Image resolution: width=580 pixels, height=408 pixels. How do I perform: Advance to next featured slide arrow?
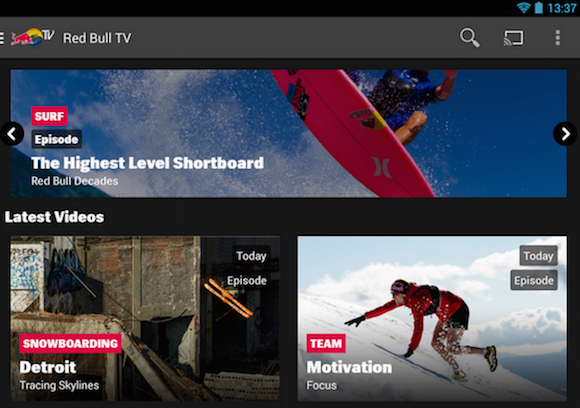[565, 134]
